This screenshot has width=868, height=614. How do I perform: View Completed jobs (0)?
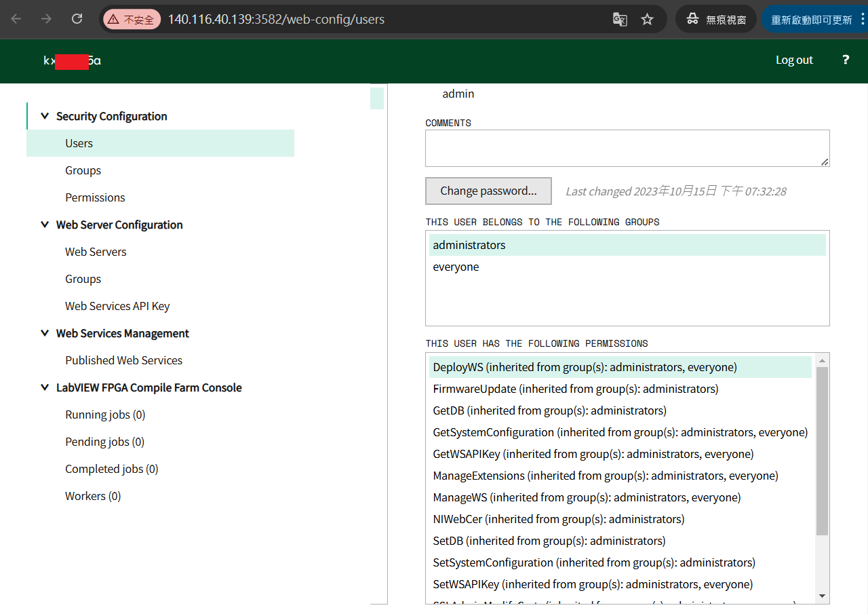pos(111,469)
